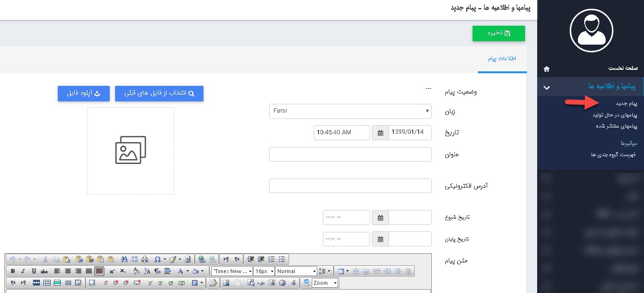
Task: Click the insert hyperlink globe icon
Action: click(x=202, y=259)
